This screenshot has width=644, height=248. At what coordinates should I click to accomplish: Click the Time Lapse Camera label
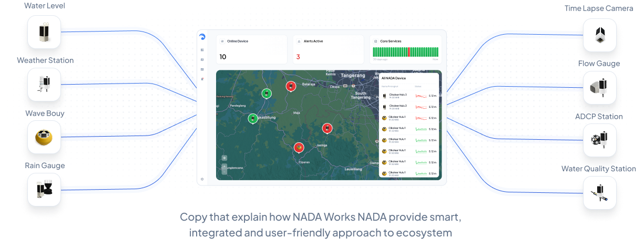click(599, 8)
